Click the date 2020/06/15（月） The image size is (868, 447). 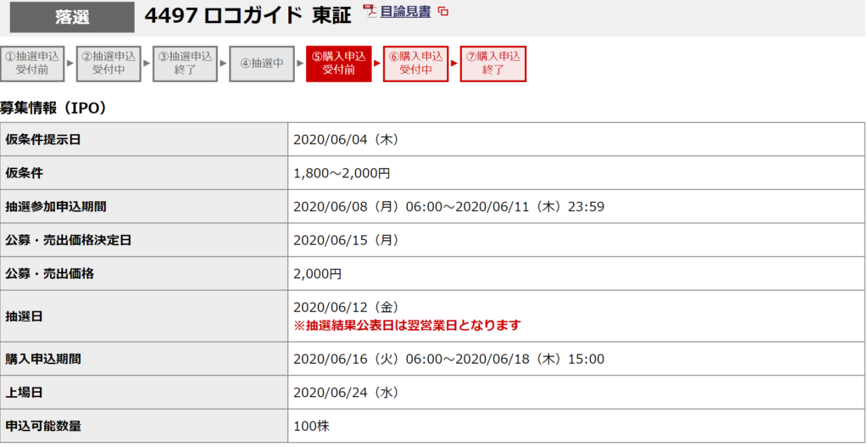(x=346, y=240)
